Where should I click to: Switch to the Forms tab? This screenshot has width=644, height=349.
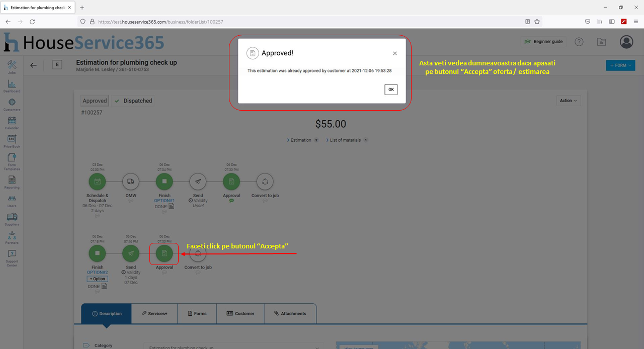197,313
